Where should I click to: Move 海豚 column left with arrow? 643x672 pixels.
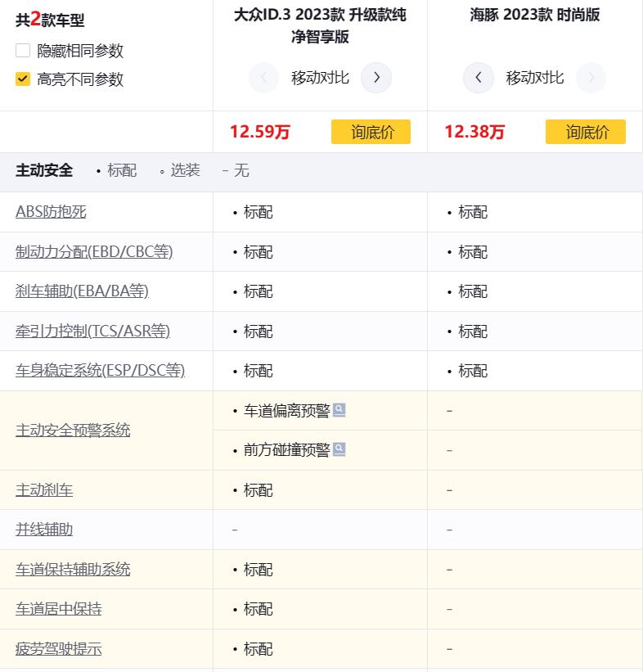pyautogui.click(x=479, y=78)
